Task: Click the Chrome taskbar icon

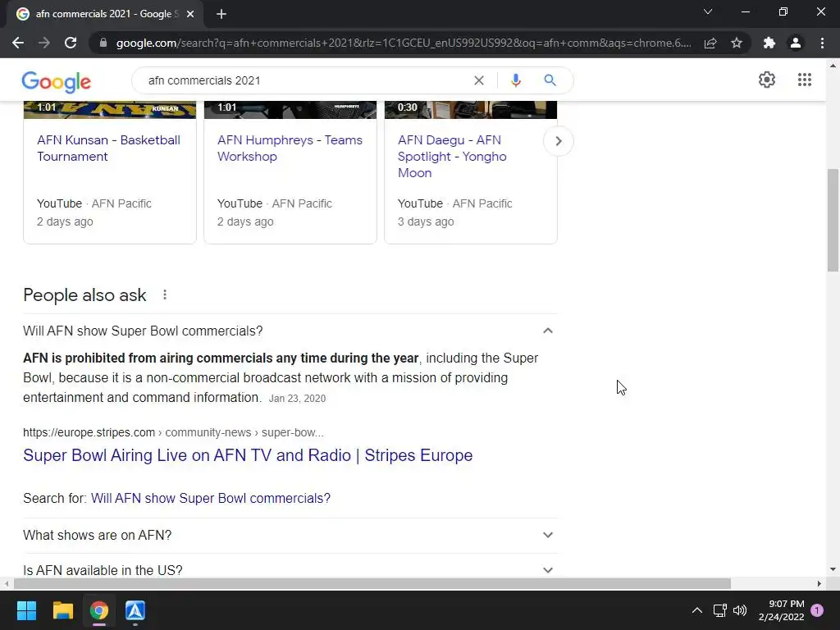Action: click(x=99, y=610)
